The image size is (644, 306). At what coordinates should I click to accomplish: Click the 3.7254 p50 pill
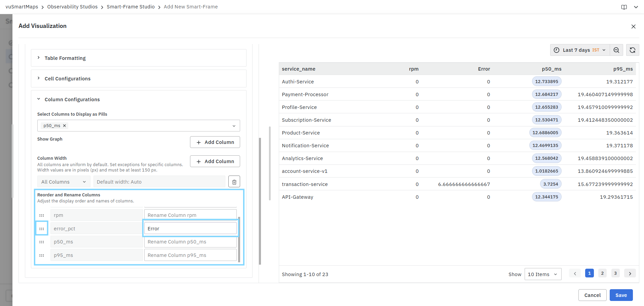tap(551, 184)
